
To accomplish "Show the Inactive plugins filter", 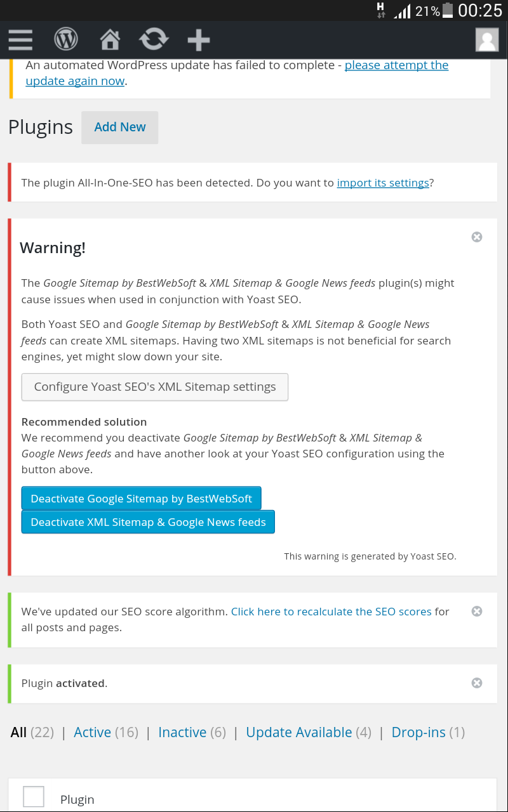I will click(182, 732).
